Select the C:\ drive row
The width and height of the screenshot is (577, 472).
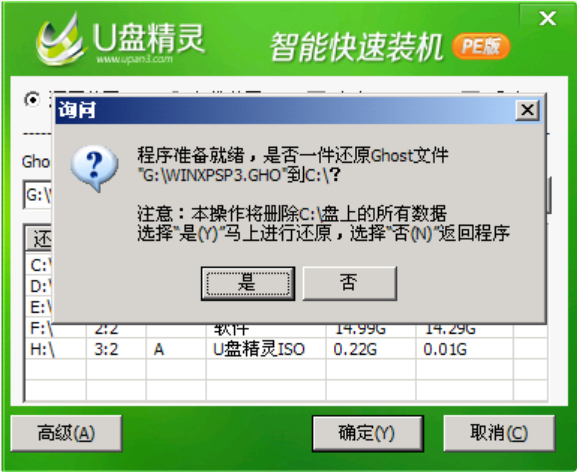[x=39, y=265]
